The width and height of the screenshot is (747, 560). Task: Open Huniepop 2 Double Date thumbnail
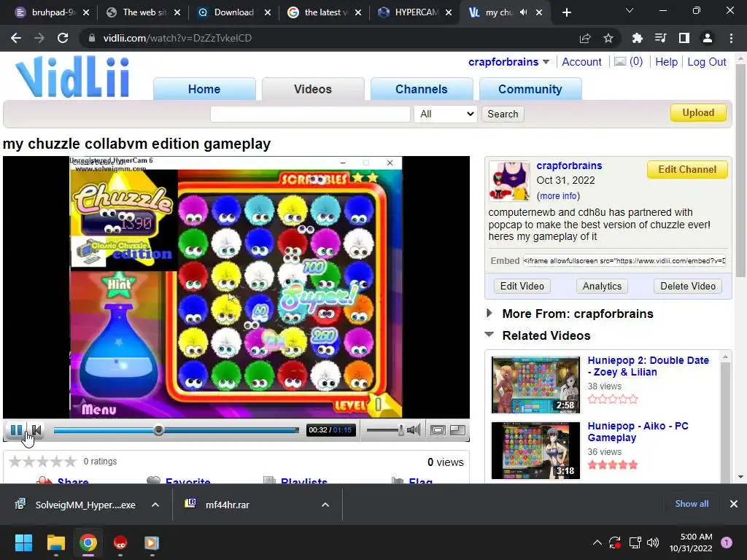535,385
